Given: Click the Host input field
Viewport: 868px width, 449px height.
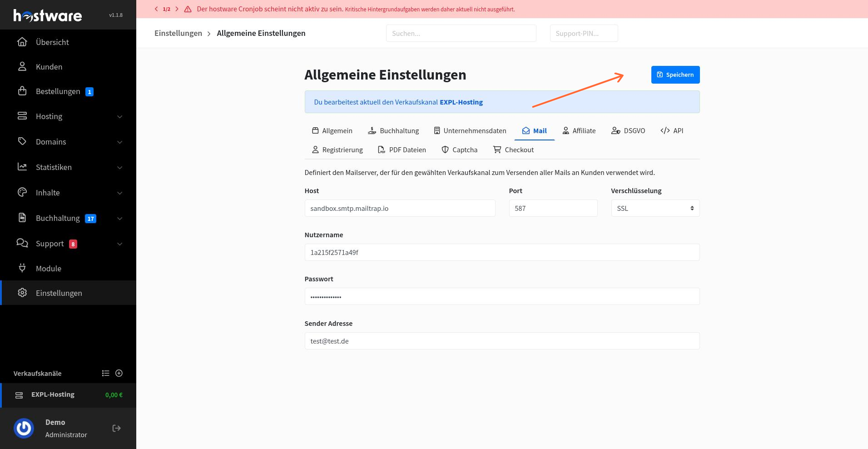Looking at the screenshot, I should (400, 208).
